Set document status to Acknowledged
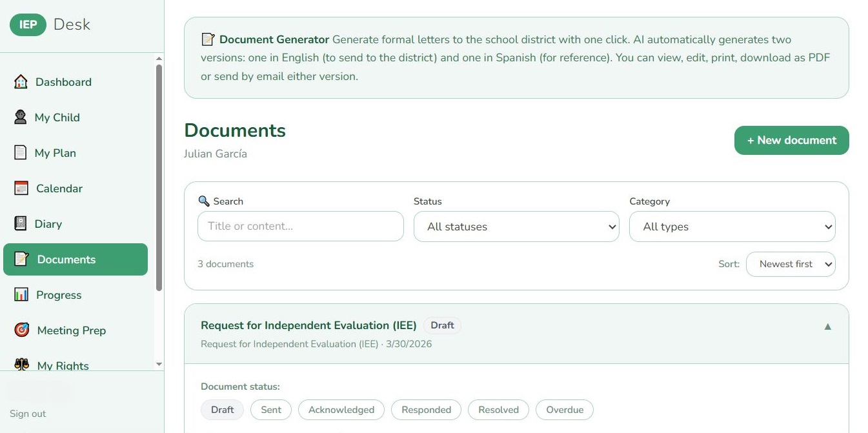Viewport: 868px width, 433px height. pyautogui.click(x=341, y=410)
